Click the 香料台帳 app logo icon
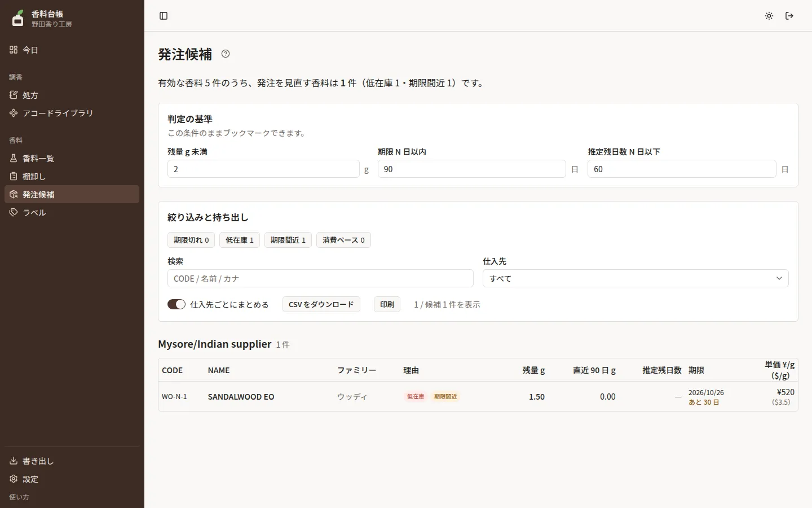The image size is (812, 508). pos(18,18)
